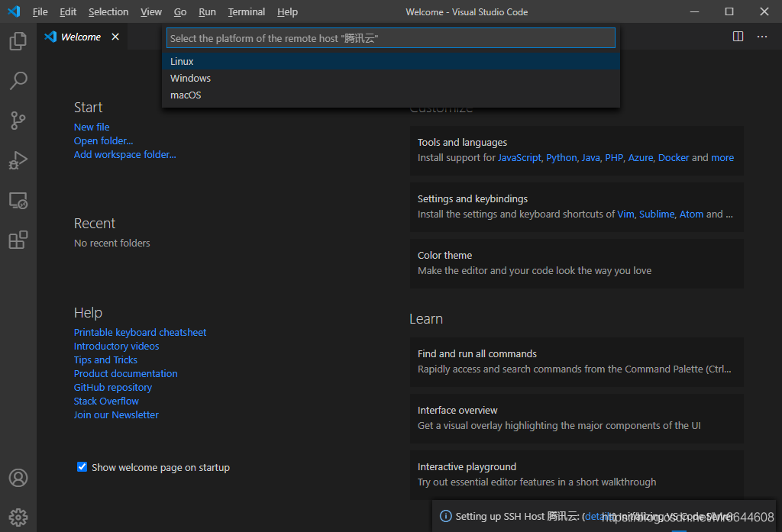Open the Manage gear icon
This screenshot has width=782, height=532.
point(18,517)
